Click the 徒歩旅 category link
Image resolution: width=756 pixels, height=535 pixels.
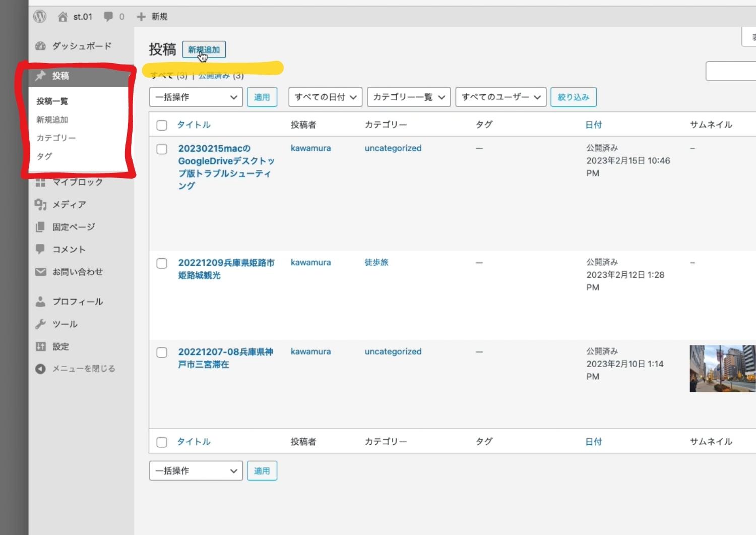[376, 262]
